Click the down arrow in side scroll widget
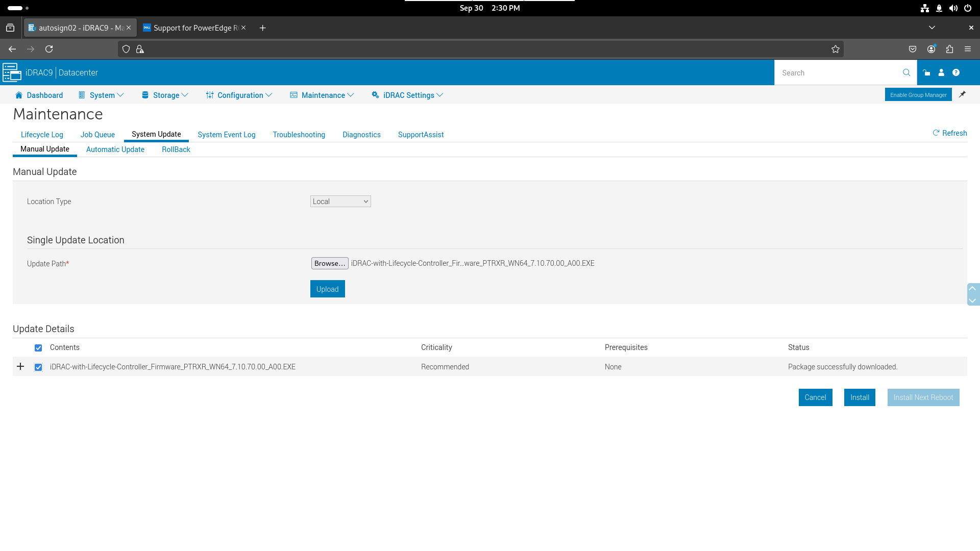Screen dimensions: 980x551 972,300
